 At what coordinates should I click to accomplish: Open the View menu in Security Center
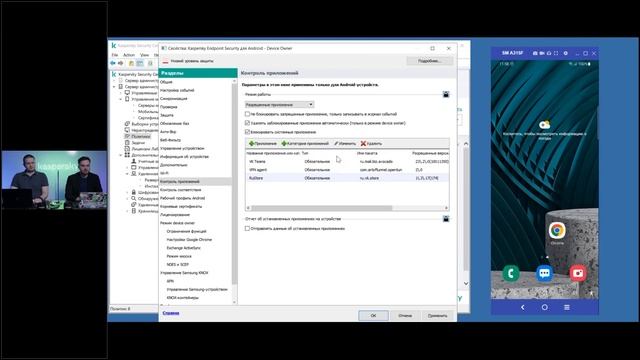point(144,55)
